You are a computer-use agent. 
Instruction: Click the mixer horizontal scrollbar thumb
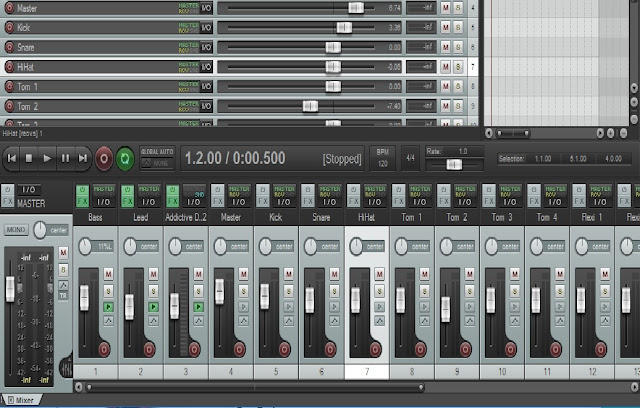(255, 387)
